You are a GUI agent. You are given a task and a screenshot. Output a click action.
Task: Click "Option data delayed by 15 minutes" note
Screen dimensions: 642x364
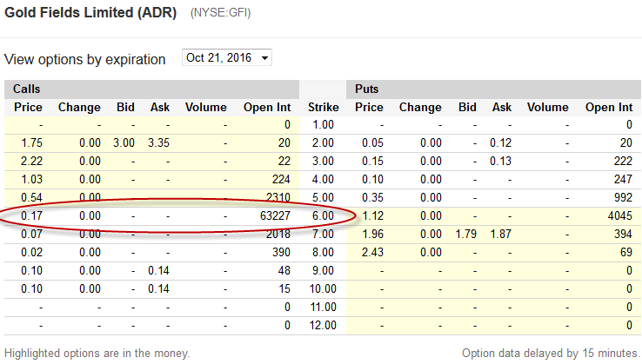[x=551, y=354]
